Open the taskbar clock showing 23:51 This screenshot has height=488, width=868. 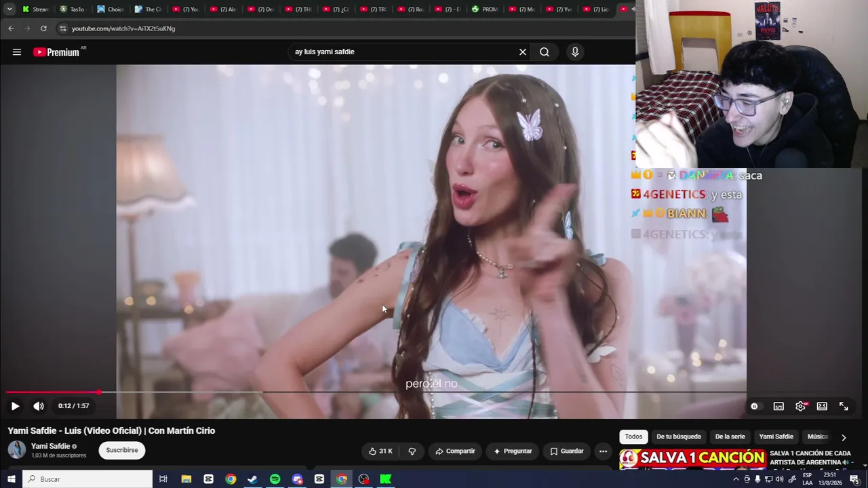coord(831,479)
